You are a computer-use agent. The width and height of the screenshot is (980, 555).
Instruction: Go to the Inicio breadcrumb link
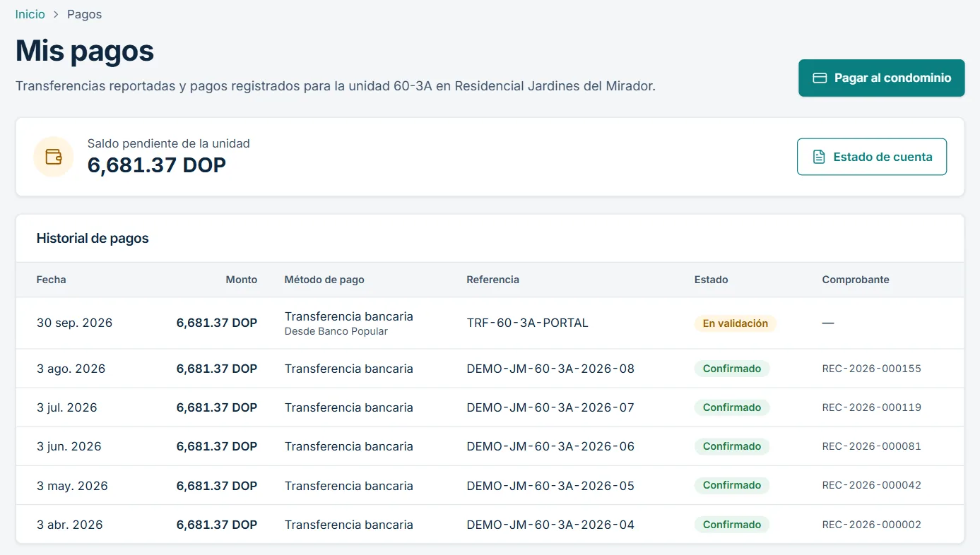coord(30,14)
